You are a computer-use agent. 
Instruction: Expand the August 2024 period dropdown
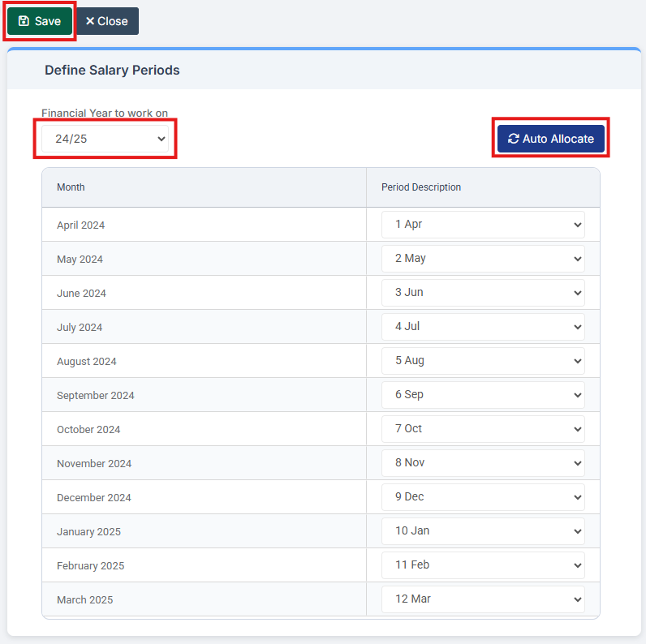click(x=483, y=361)
